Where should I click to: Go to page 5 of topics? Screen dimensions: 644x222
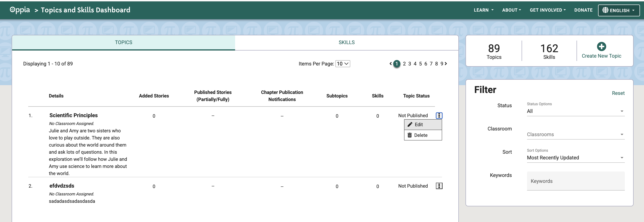pos(420,64)
